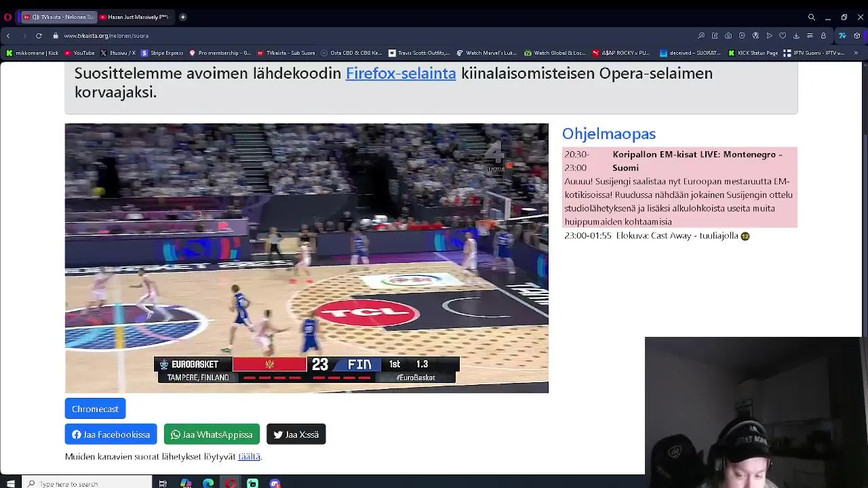This screenshot has width=868, height=488.
Task: Click the live video player
Action: pyautogui.click(x=307, y=258)
